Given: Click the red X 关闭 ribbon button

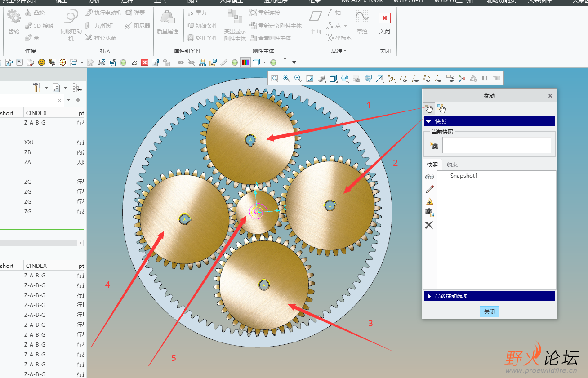Looking at the screenshot, I should [x=384, y=19].
